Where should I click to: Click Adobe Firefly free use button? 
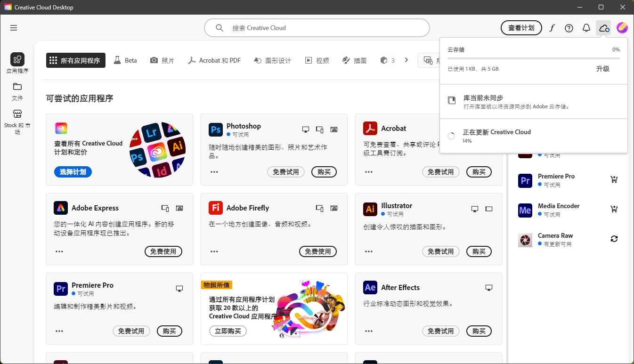(x=318, y=251)
